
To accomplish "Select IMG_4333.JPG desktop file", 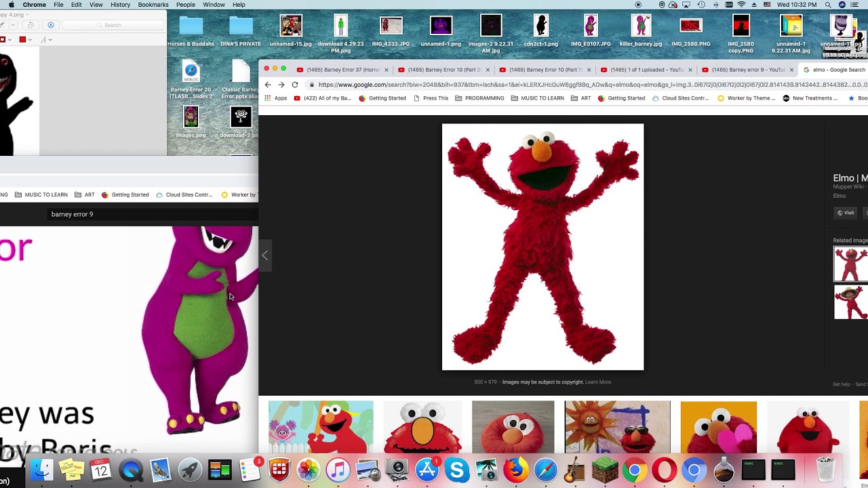I will tap(391, 30).
